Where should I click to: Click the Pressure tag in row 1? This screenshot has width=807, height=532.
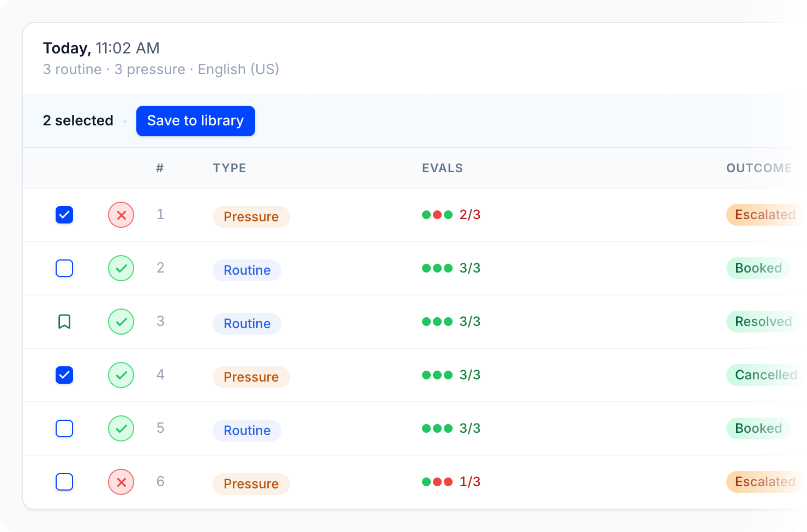[251, 216]
